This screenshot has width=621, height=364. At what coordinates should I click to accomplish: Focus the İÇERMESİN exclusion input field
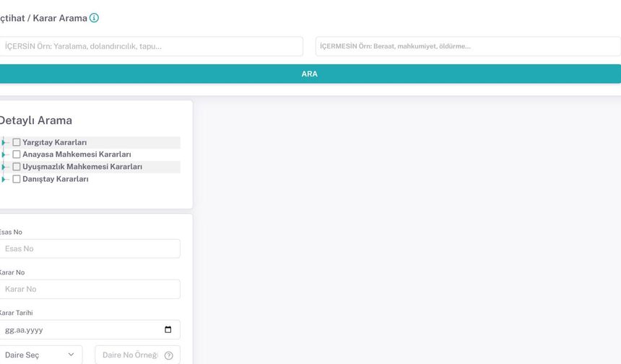click(468, 46)
